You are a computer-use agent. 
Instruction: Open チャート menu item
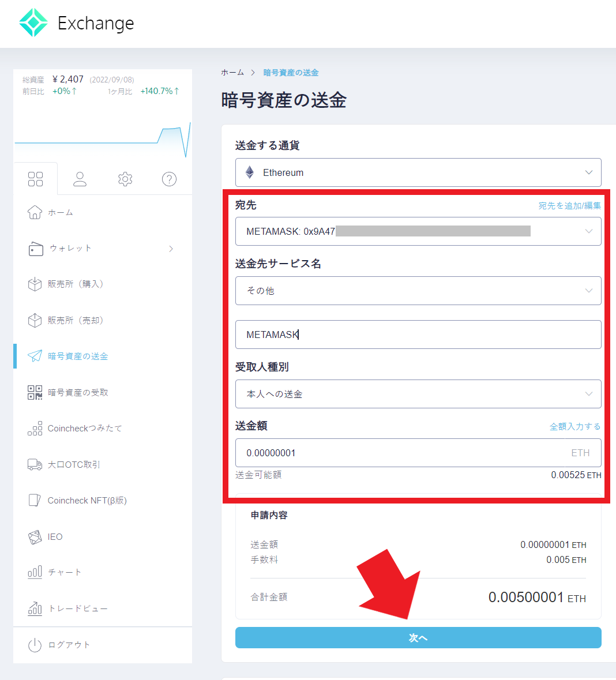coord(65,573)
